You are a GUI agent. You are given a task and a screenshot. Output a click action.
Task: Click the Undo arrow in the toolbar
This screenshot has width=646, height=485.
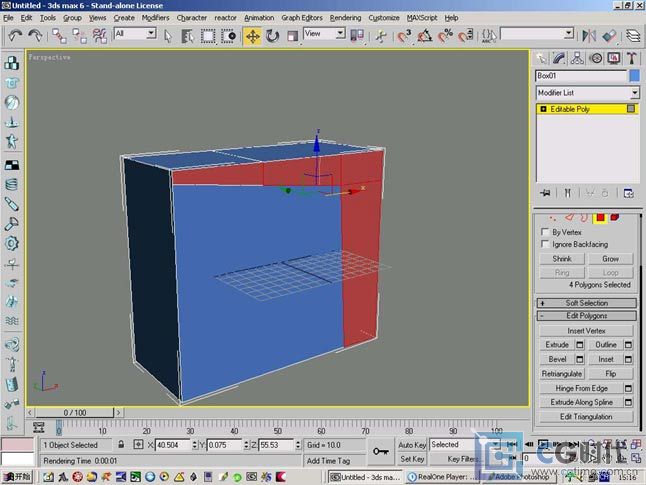click(15, 36)
